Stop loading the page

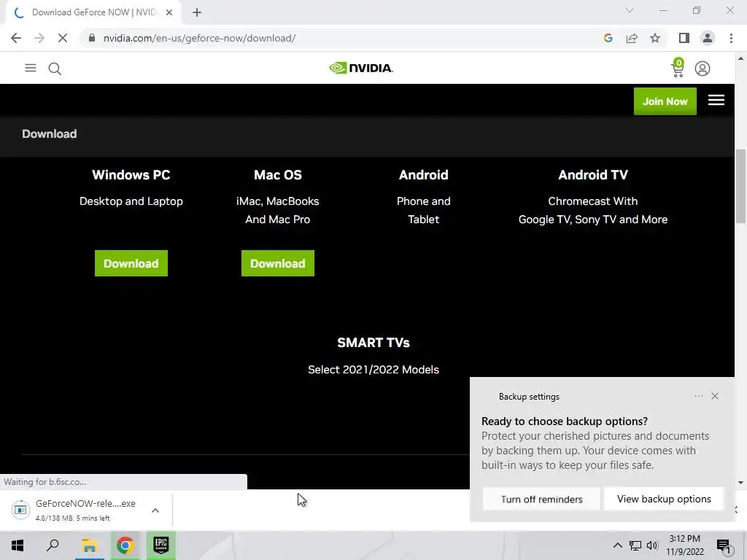(63, 38)
